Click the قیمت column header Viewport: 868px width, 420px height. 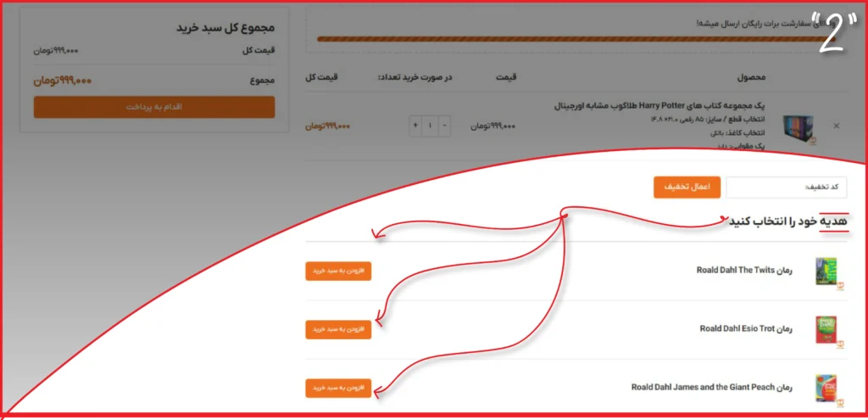click(x=506, y=77)
